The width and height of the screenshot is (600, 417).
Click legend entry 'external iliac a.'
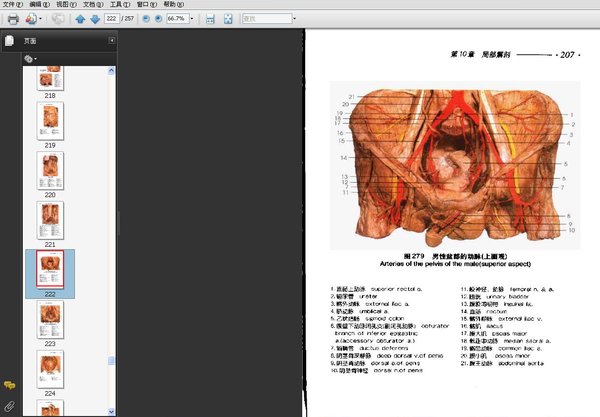coord(370,304)
